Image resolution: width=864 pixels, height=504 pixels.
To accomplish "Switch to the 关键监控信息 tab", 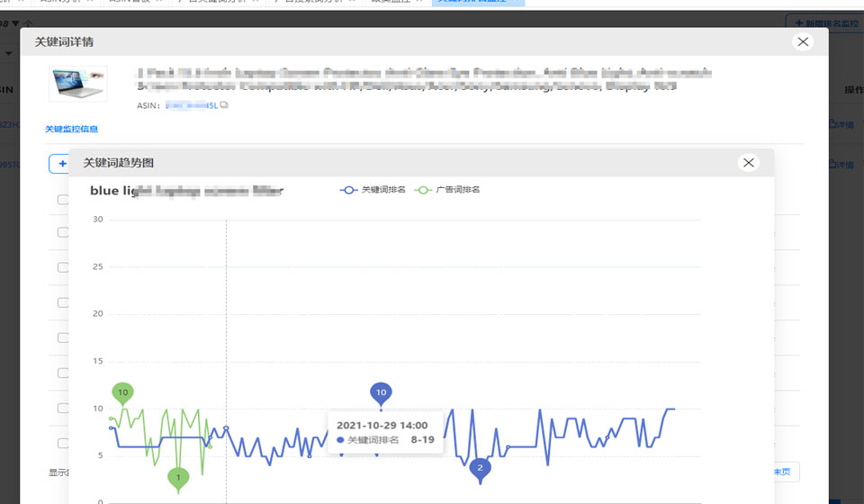I will point(71,129).
